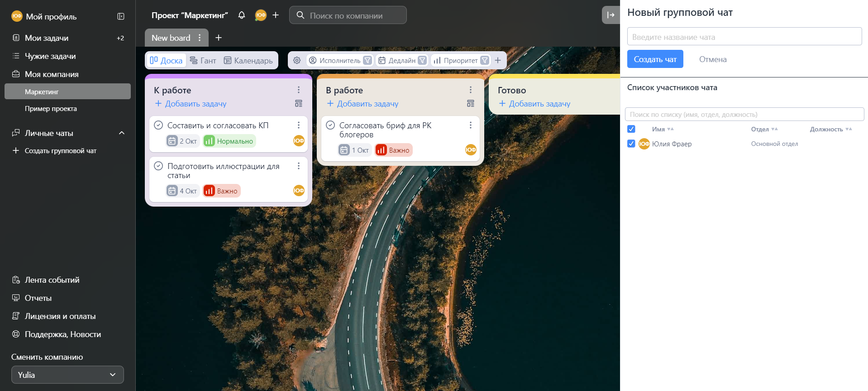Click assignee avatar on Согласовать бриф task
868x391 pixels.
(x=471, y=150)
